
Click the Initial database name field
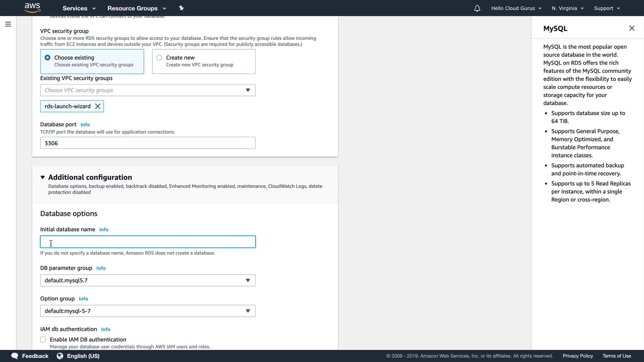coord(148,242)
